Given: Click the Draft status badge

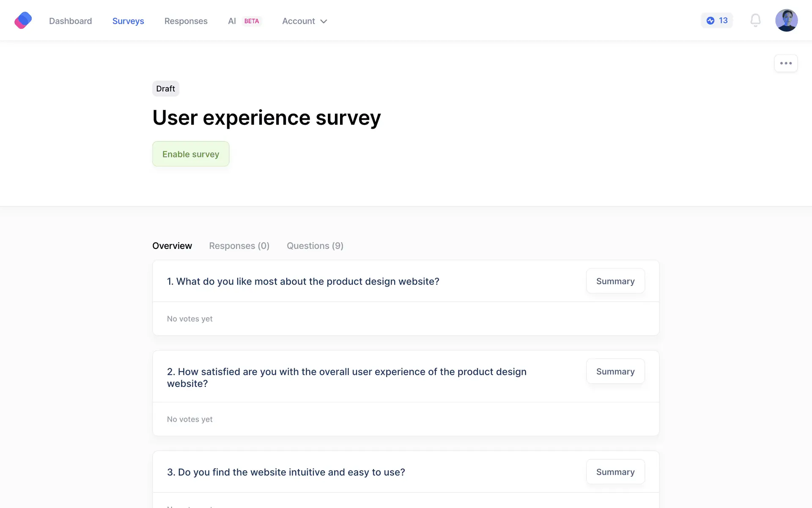Looking at the screenshot, I should click(165, 88).
